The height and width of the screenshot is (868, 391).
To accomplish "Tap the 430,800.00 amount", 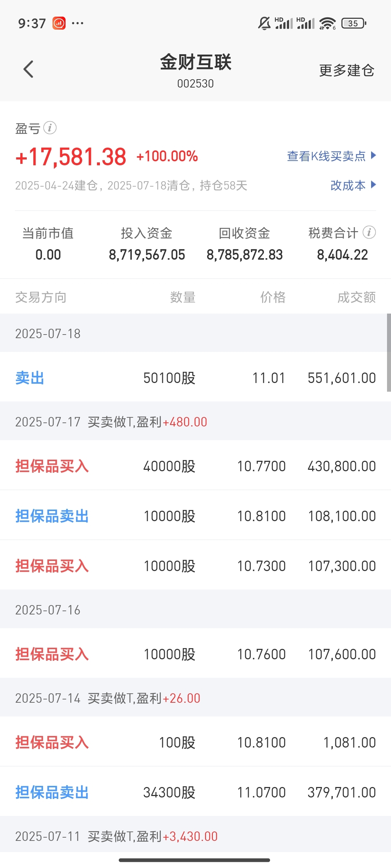I will pyautogui.click(x=342, y=466).
